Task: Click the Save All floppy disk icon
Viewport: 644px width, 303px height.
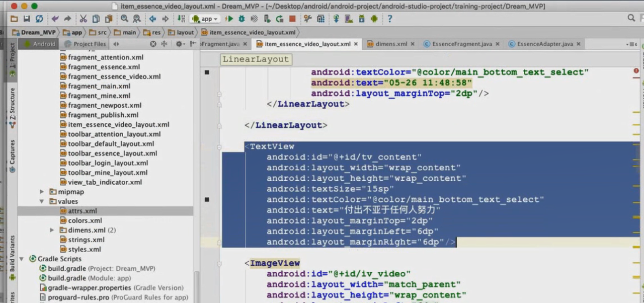Action: (27, 19)
